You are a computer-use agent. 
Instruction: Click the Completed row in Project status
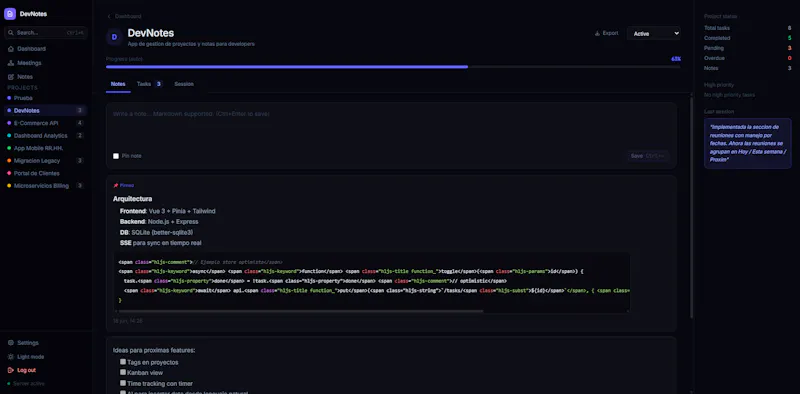[747, 38]
